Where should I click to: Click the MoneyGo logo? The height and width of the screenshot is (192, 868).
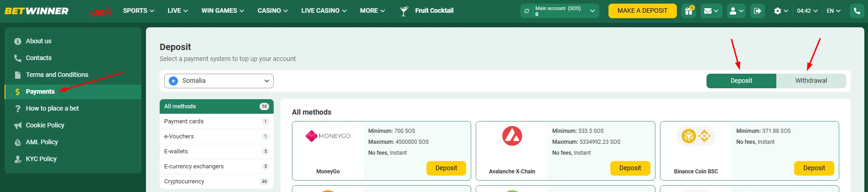328,136
